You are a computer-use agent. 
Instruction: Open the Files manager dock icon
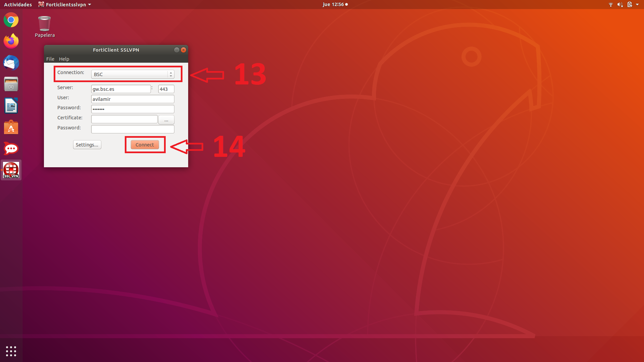[11, 84]
